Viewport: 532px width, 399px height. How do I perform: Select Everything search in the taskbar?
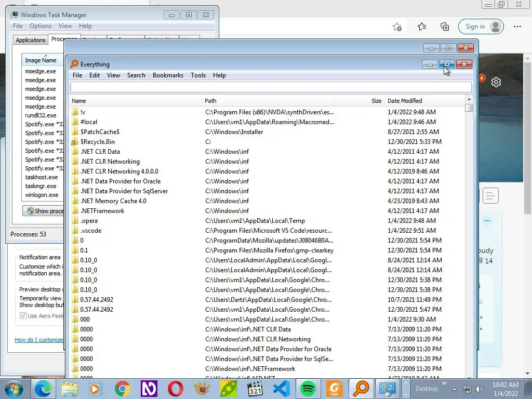pyautogui.click(x=361, y=389)
